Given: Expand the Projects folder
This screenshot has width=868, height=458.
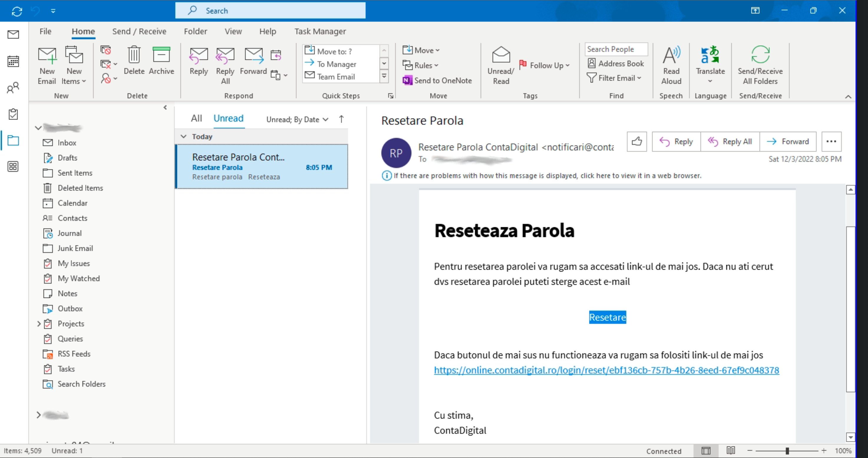Looking at the screenshot, I should click(x=39, y=324).
